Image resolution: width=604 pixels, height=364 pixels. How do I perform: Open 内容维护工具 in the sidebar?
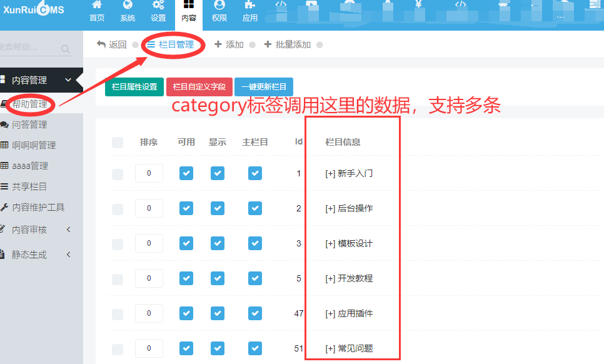(x=38, y=207)
